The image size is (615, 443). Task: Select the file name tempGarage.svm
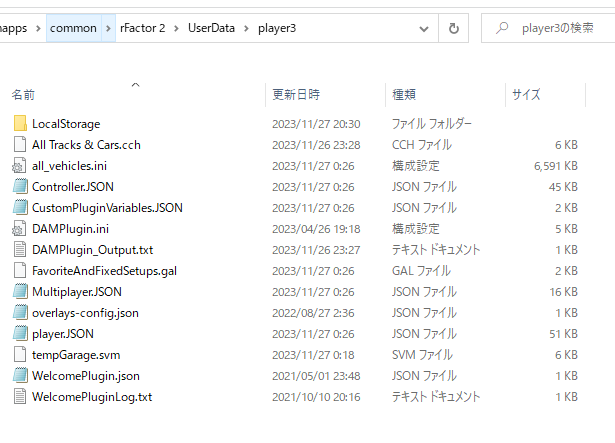click(x=76, y=355)
